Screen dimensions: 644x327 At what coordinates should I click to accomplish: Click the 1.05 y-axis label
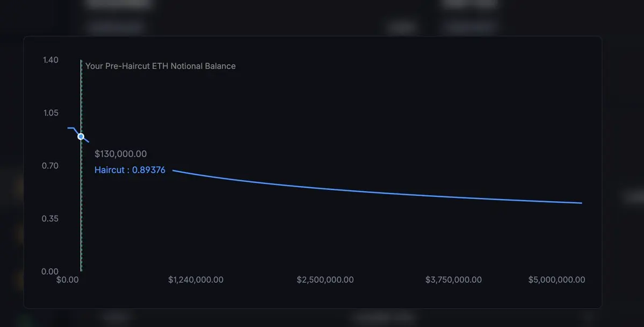[51, 113]
